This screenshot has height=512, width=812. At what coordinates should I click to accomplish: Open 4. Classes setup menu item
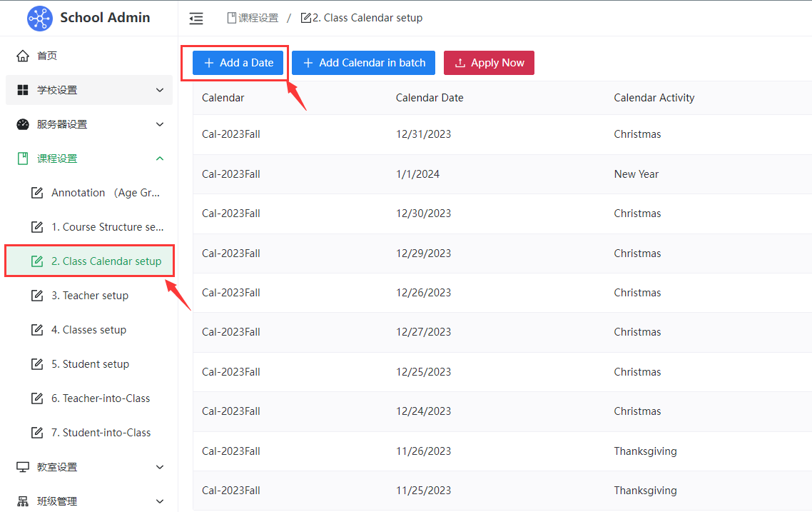pyautogui.click(x=88, y=330)
